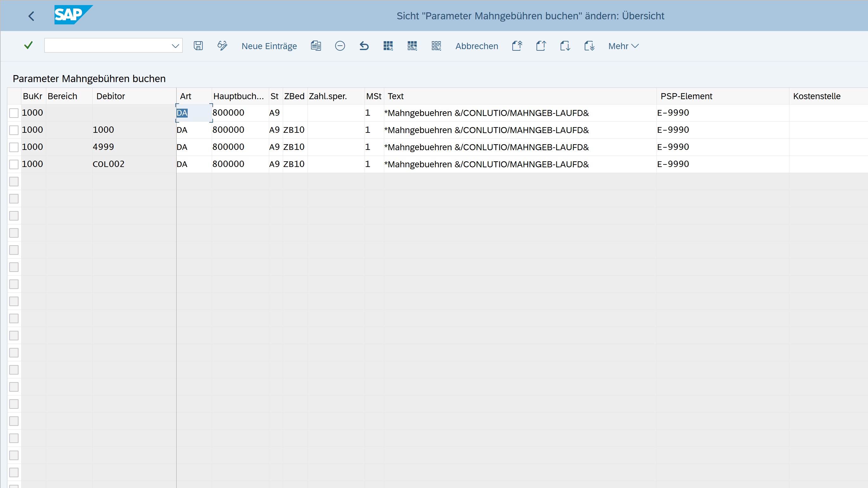Click the Select All grid icon
Image resolution: width=868 pixels, height=488 pixels.
[x=388, y=46]
